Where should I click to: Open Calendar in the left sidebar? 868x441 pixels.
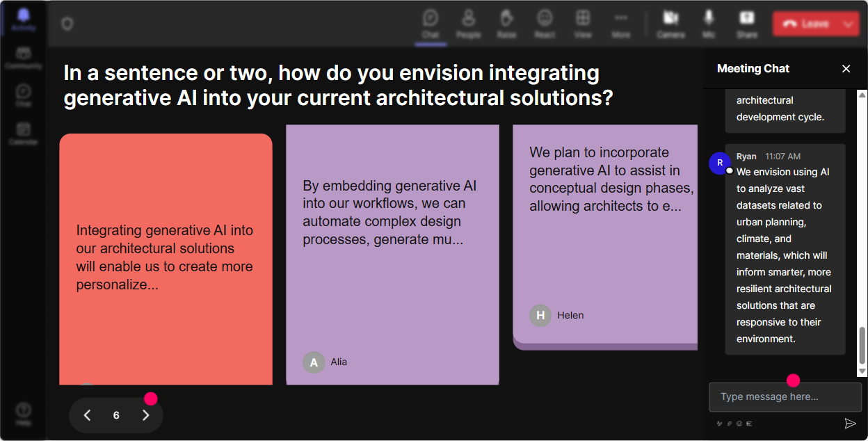(x=23, y=133)
